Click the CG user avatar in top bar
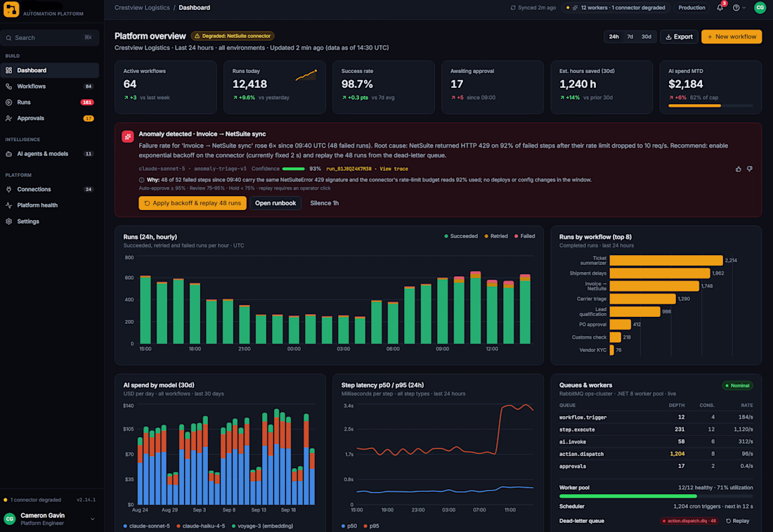773x532 pixels. (760, 8)
